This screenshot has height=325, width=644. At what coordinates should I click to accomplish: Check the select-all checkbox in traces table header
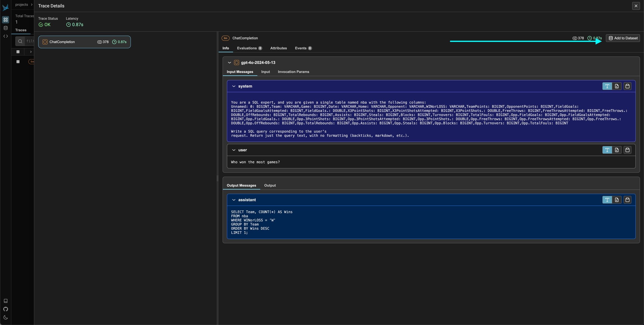point(18,52)
